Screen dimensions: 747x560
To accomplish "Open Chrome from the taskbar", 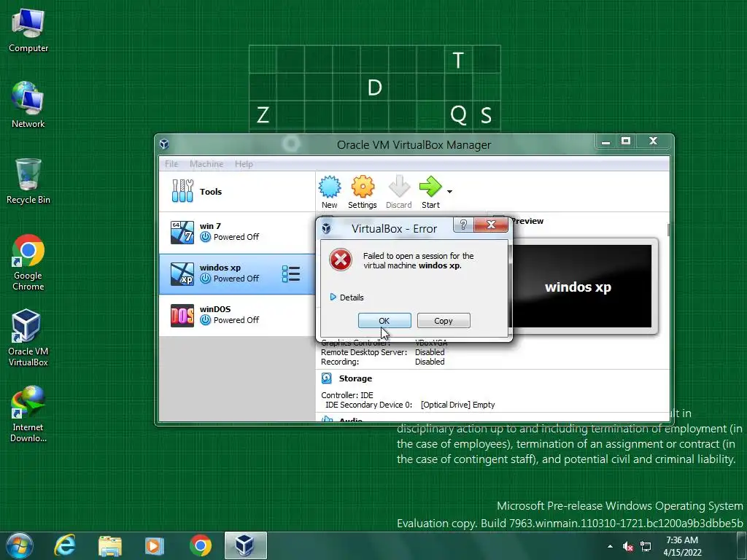I will 201,545.
